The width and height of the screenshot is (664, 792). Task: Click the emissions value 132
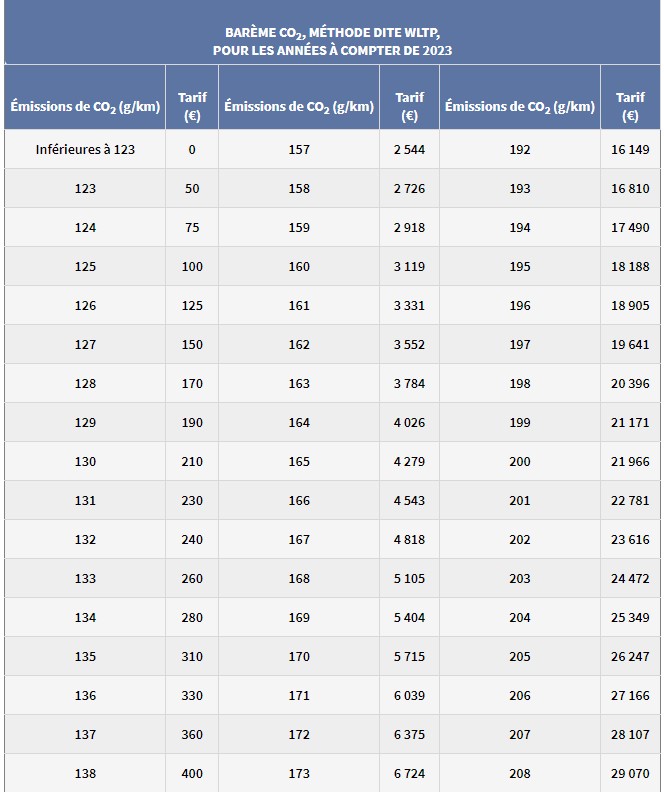pos(85,539)
